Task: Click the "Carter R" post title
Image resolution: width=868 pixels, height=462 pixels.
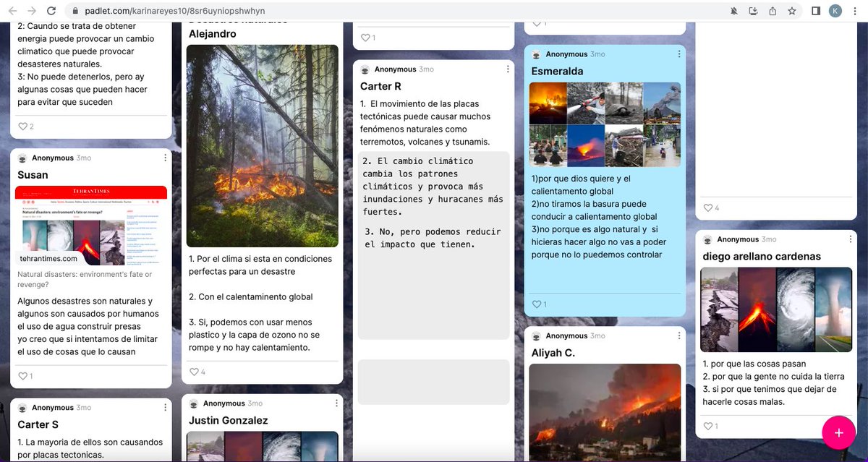Action: coord(380,86)
